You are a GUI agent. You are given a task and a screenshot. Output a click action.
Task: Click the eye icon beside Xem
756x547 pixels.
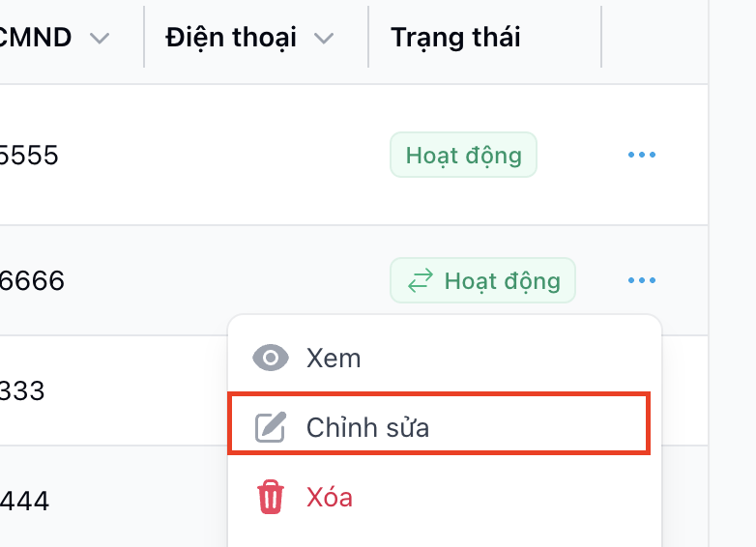click(271, 359)
